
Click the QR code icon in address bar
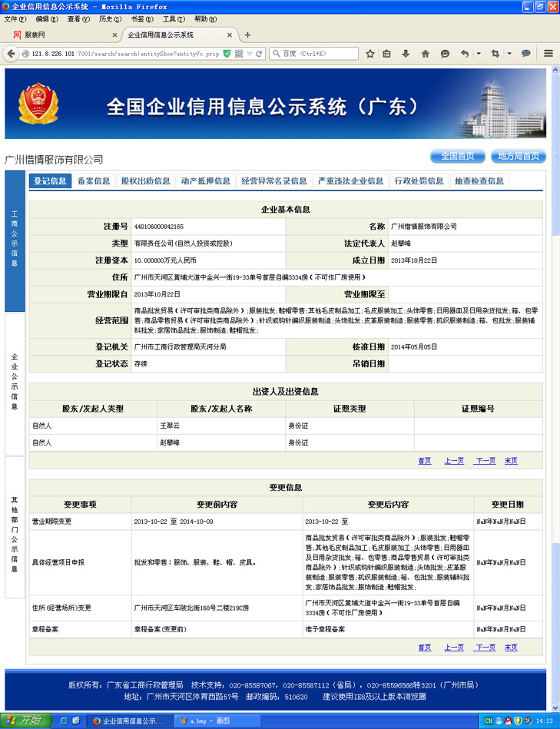(239, 54)
